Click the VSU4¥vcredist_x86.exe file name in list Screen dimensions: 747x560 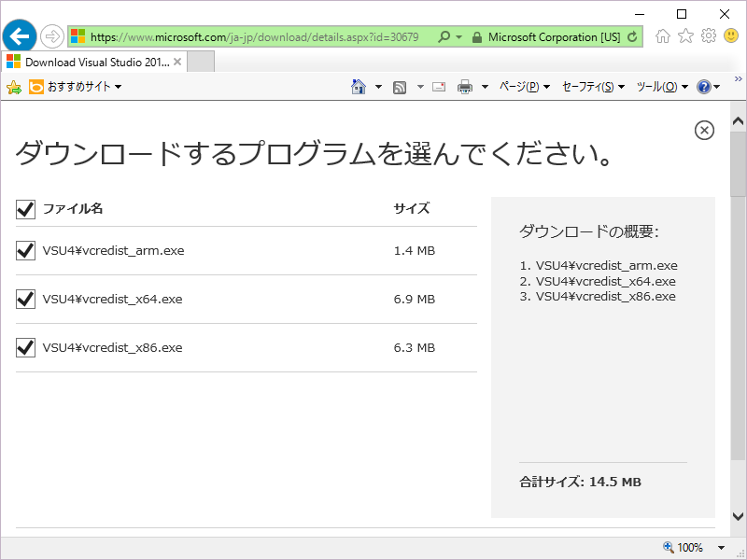112,347
